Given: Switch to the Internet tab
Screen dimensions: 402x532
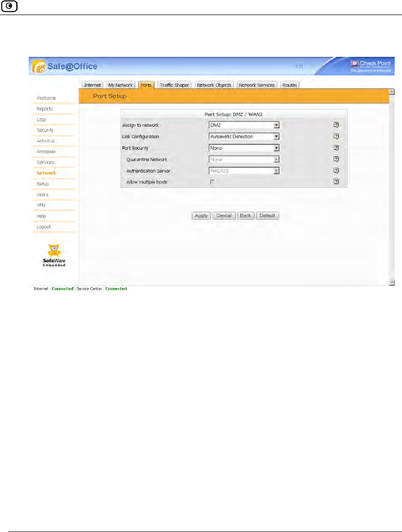Looking at the screenshot, I should coord(92,85).
